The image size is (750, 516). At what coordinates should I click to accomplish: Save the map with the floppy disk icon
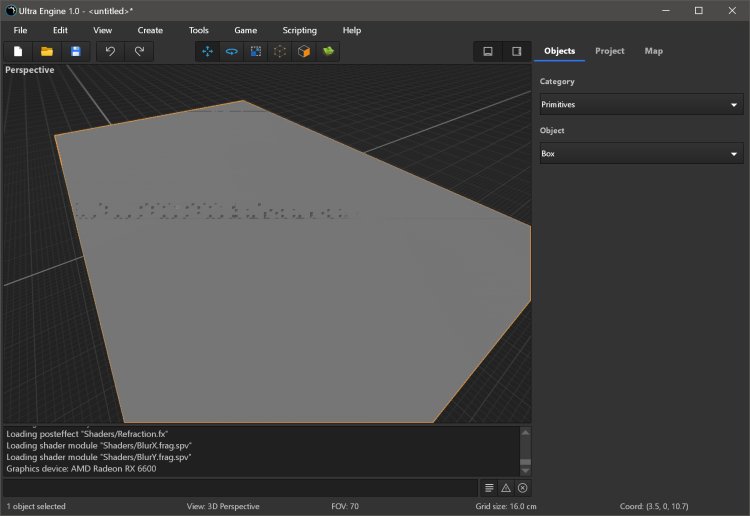click(75, 51)
